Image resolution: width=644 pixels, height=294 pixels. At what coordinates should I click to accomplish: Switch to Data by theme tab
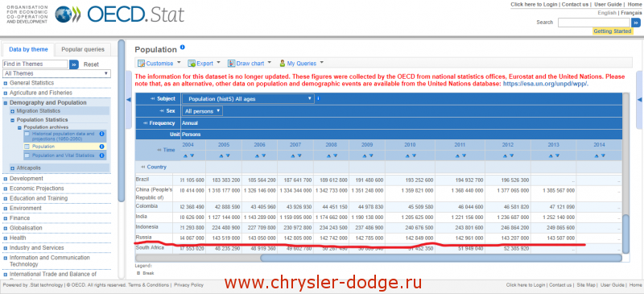[28, 49]
